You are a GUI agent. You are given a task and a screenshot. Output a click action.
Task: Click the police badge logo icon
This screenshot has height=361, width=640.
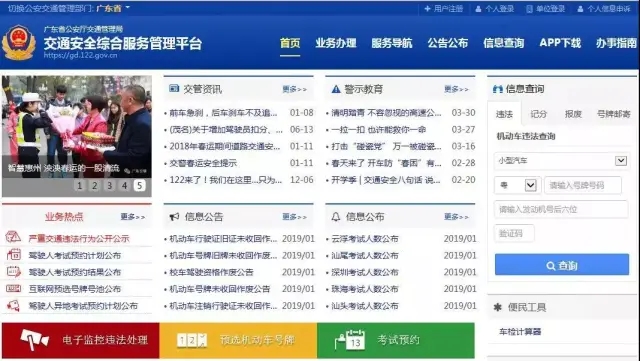17,42
